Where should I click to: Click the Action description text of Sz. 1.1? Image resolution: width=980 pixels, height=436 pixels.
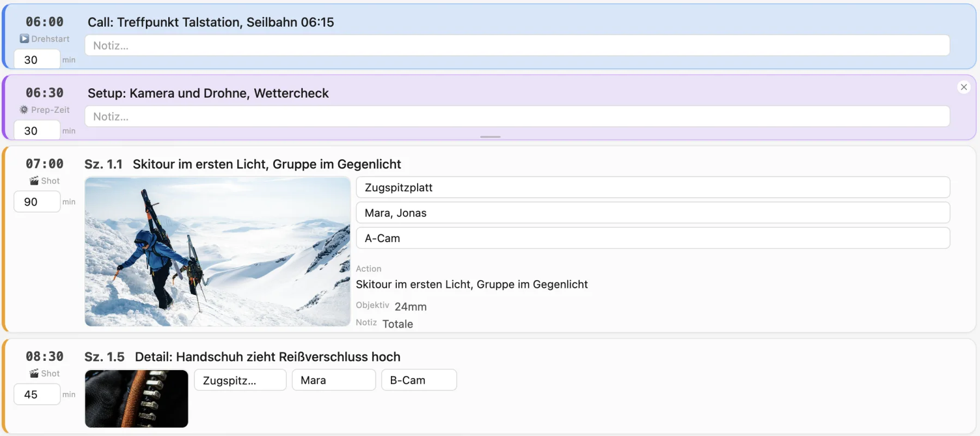[x=471, y=284]
